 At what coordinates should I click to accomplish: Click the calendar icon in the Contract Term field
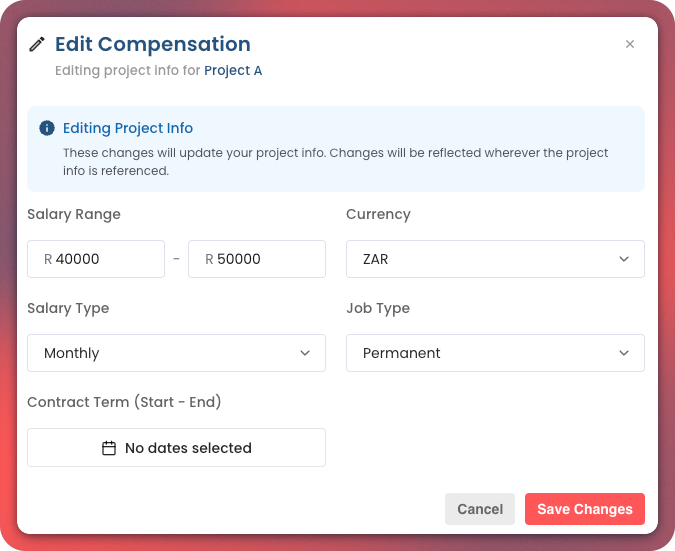[x=110, y=448]
